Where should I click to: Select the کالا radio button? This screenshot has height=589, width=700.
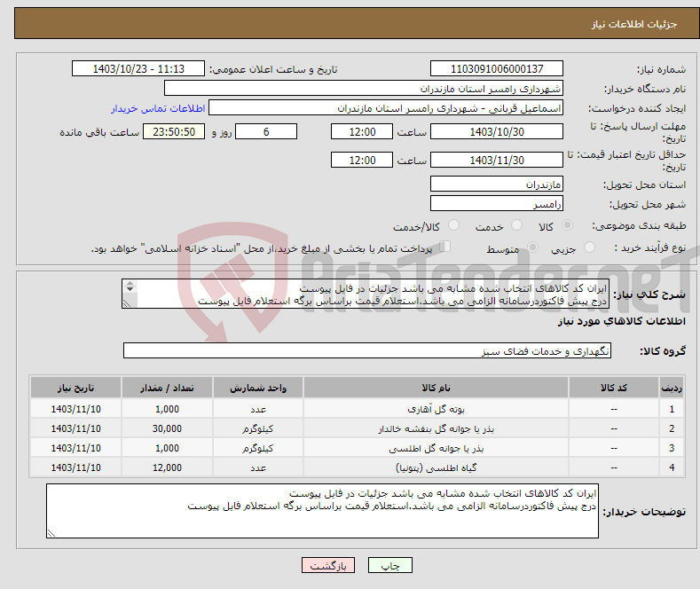point(567,225)
